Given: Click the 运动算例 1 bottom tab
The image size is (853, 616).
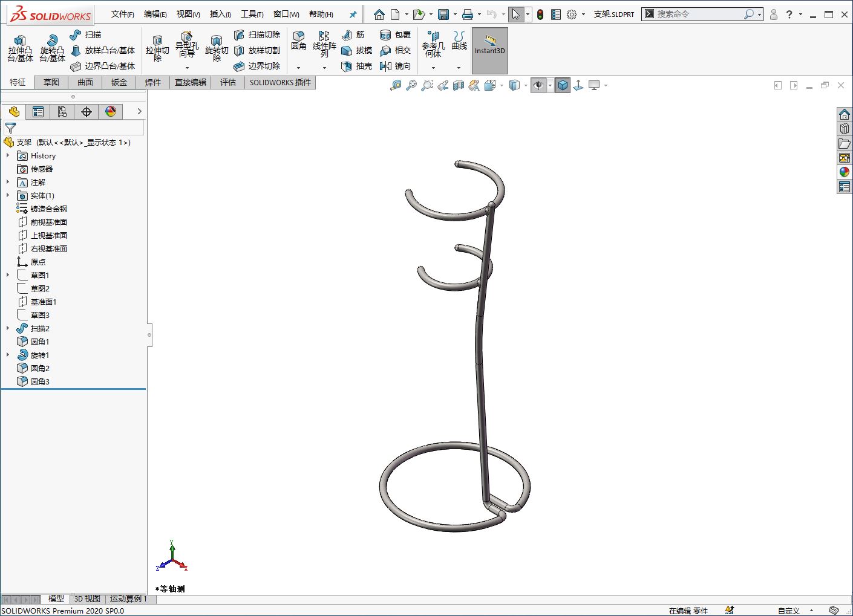Looking at the screenshot, I should point(128,598).
